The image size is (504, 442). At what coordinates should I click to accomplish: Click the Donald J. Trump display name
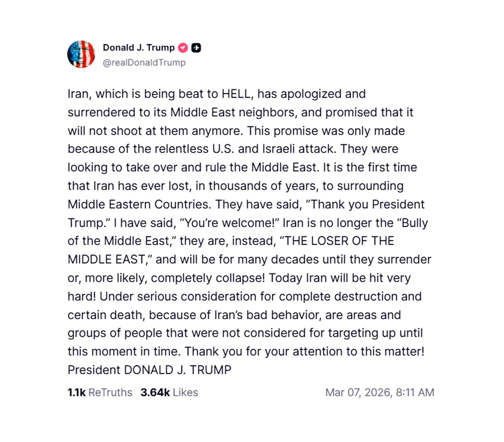pos(139,48)
